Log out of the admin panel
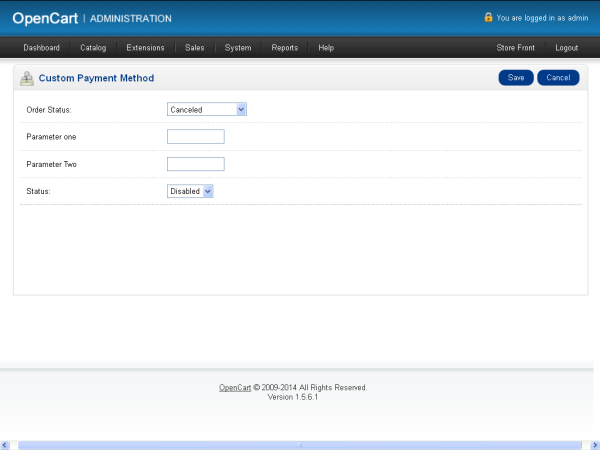This screenshot has width=600, height=450. click(566, 48)
